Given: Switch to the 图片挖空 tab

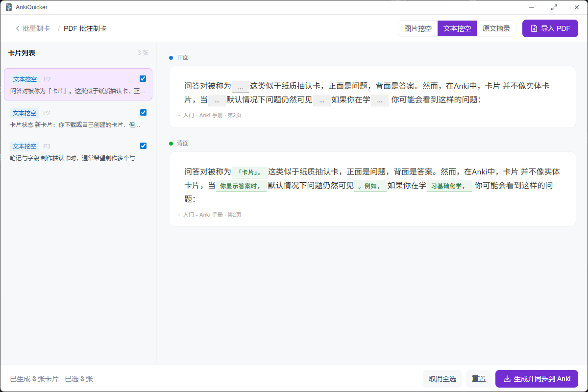Looking at the screenshot, I should [x=418, y=28].
